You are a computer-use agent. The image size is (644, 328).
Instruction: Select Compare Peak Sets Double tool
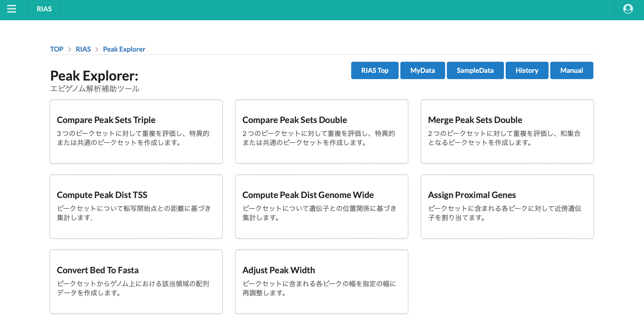coord(322,131)
